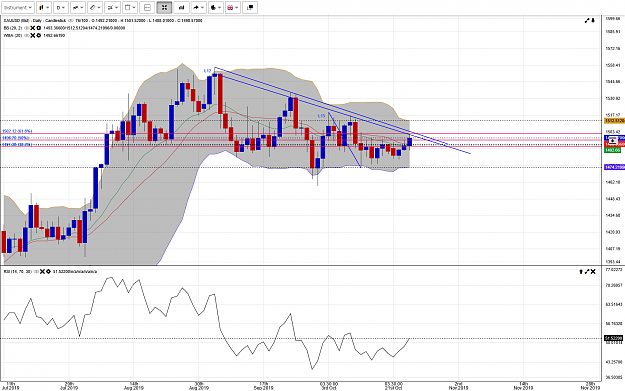Open the theme color dropdown
Image resolution: width=625 pixels, height=391 pixels.
coord(216,8)
